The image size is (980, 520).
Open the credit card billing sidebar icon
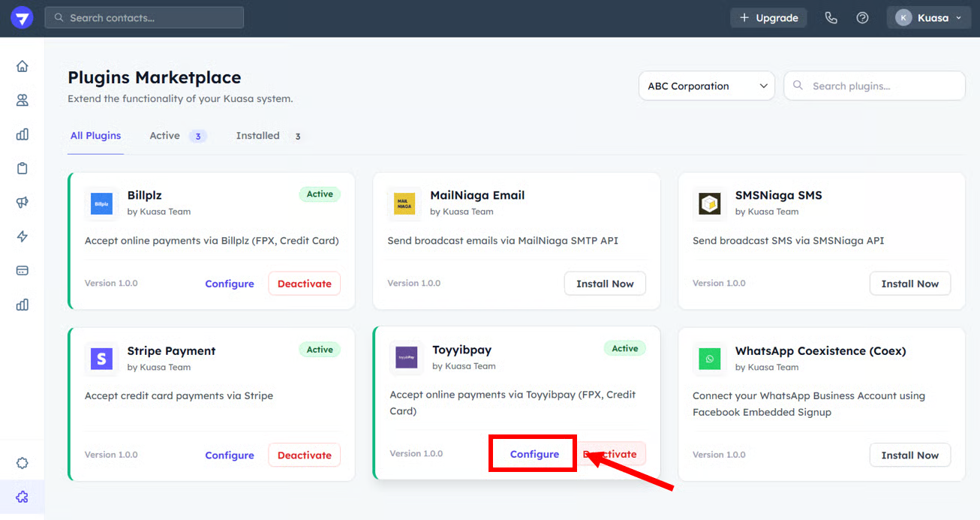click(x=22, y=270)
